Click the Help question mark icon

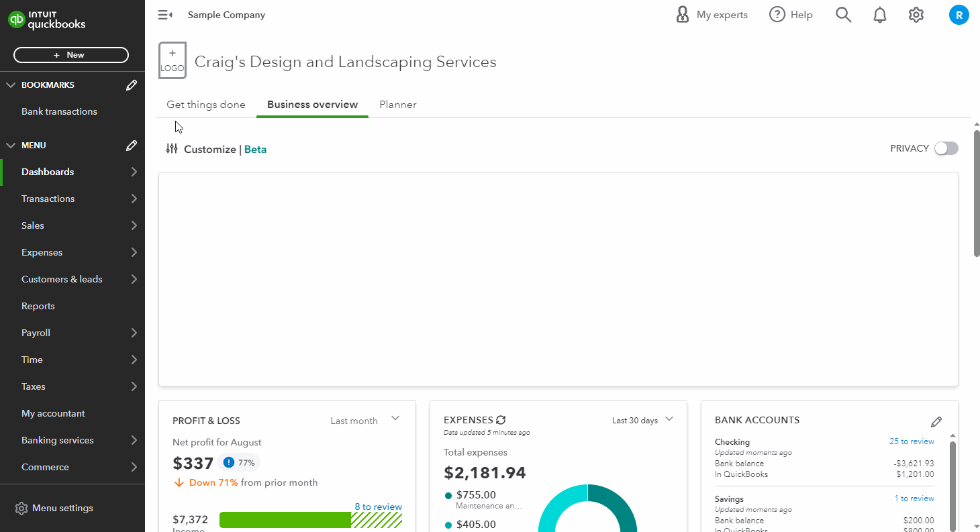coord(777,15)
